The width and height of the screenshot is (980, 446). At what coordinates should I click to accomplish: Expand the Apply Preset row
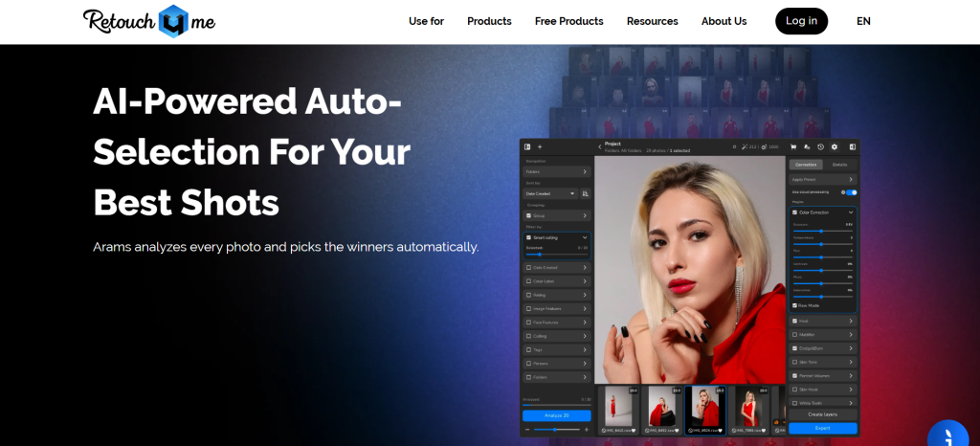(822, 179)
